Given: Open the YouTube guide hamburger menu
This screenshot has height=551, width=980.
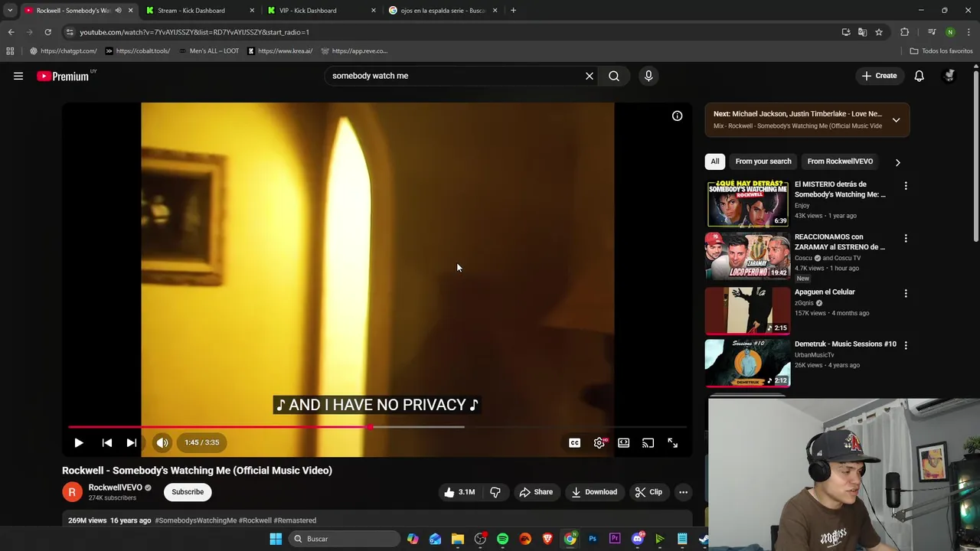Looking at the screenshot, I should (x=18, y=76).
